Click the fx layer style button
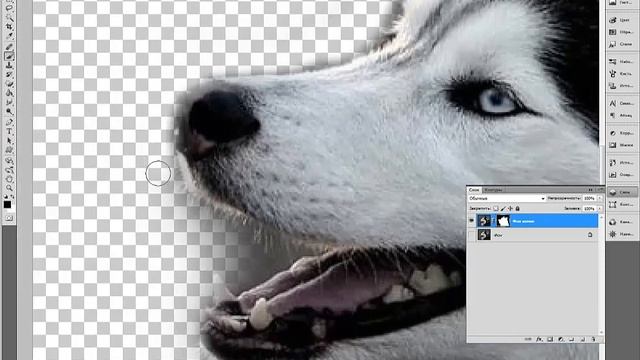Screen dimensions: 640x360 pos(539,339)
